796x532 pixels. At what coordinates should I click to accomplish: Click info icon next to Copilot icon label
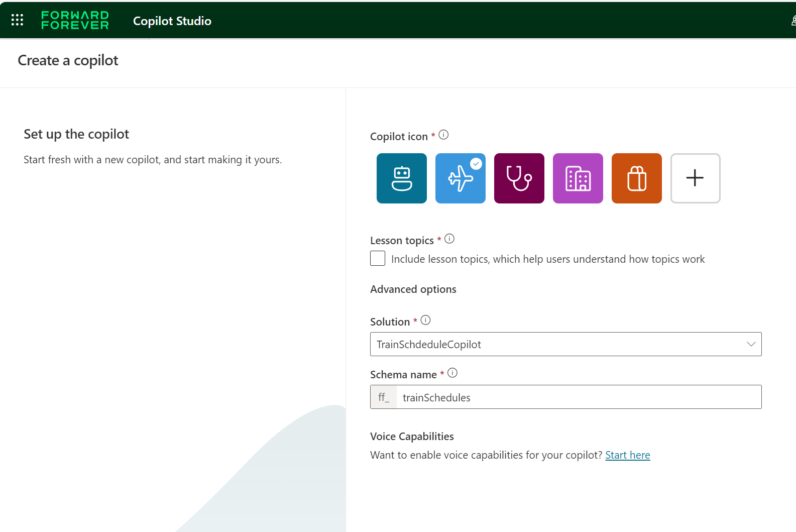(443, 135)
